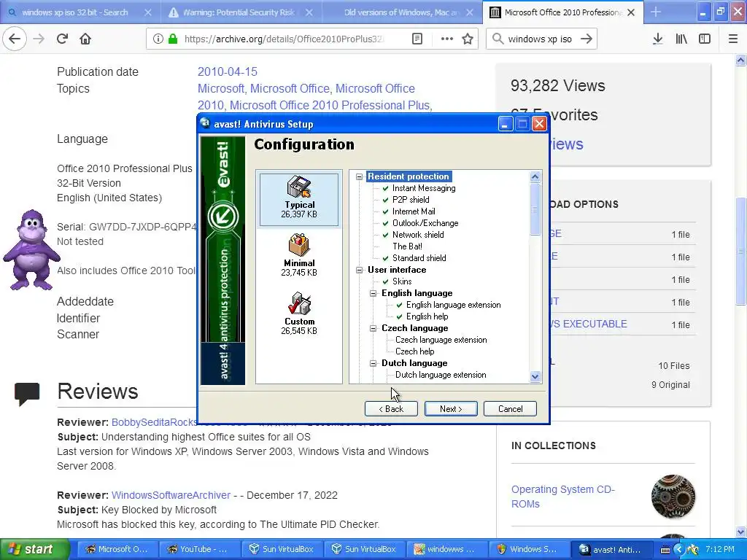Open page actions three-dot icon
The width and height of the screenshot is (747, 560).
click(x=447, y=39)
